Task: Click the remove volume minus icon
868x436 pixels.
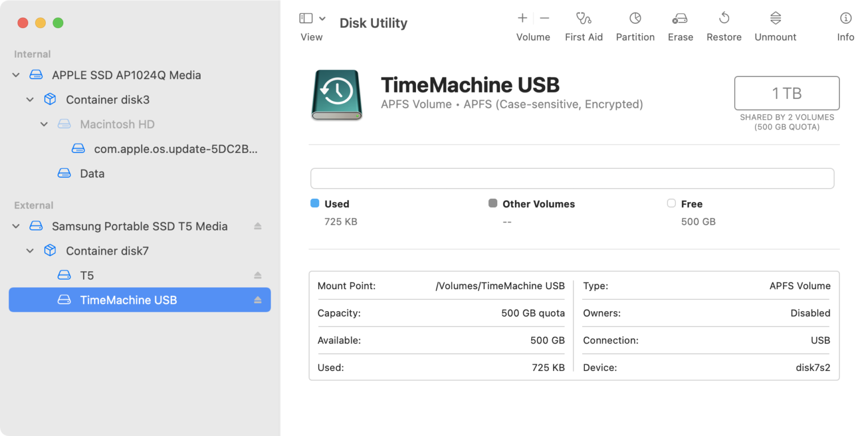Action: [x=544, y=19]
